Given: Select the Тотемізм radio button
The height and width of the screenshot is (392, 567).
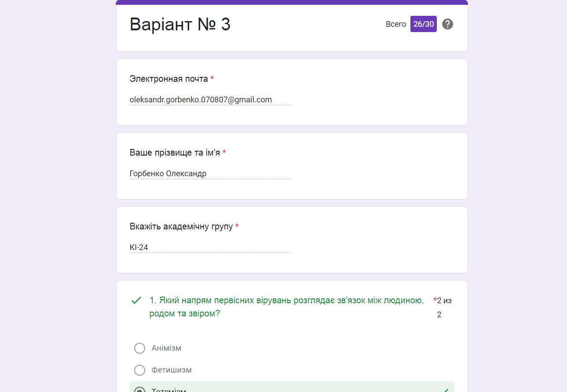Looking at the screenshot, I should pyautogui.click(x=139, y=389).
